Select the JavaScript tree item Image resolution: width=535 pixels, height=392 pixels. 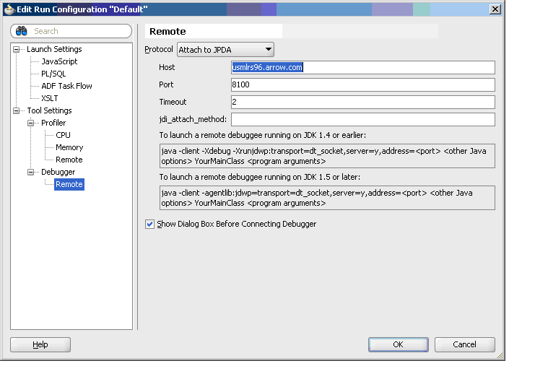59,61
